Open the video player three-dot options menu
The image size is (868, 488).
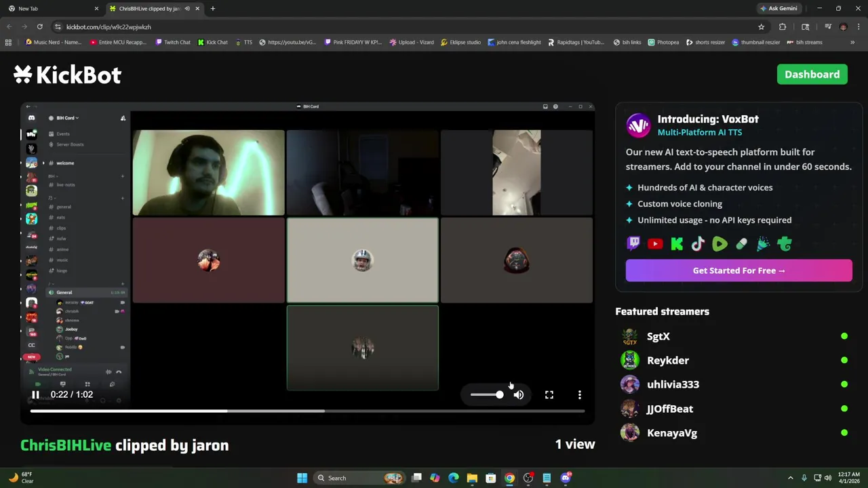[x=580, y=394]
